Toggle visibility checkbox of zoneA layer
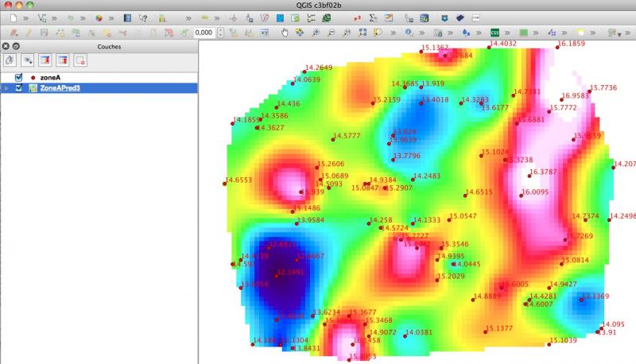Image resolution: width=636 pixels, height=364 pixels. click(19, 77)
